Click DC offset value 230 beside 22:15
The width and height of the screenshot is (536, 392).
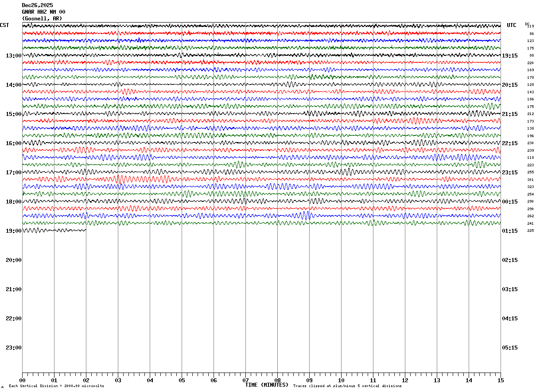point(531,143)
